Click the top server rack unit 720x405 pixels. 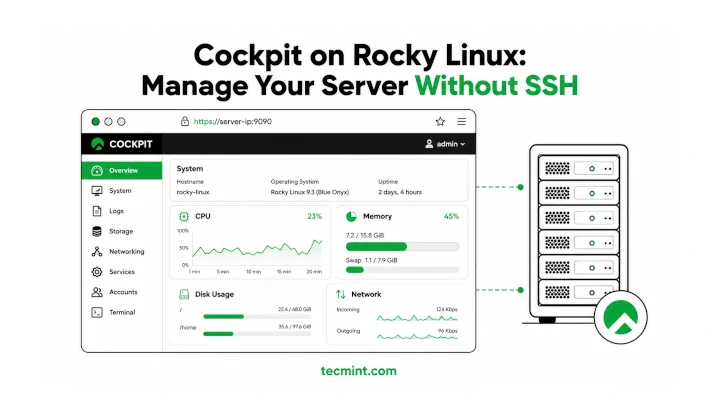click(579, 169)
